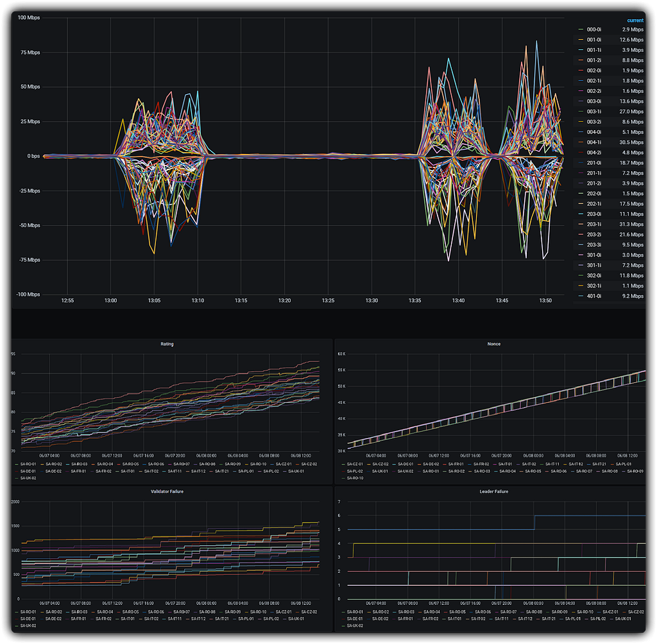This screenshot has width=657, height=644.
Task: Open the Rating panel title menu
Action: click(x=167, y=344)
